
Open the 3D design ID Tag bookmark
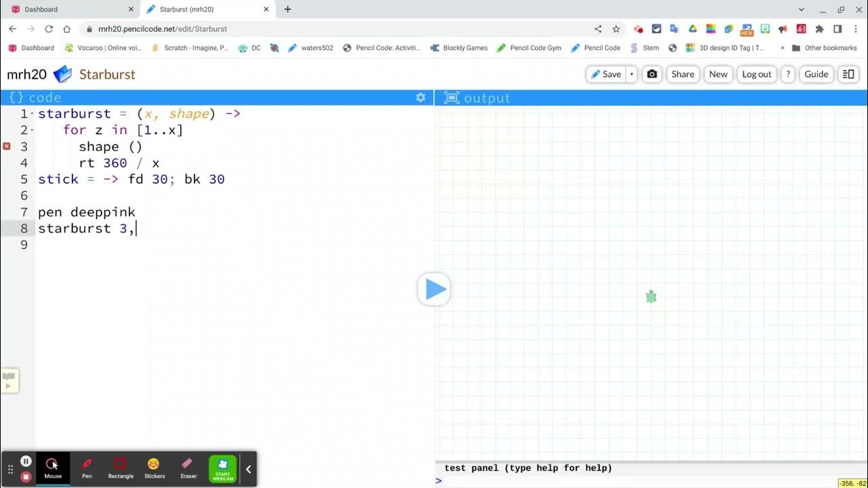725,47
